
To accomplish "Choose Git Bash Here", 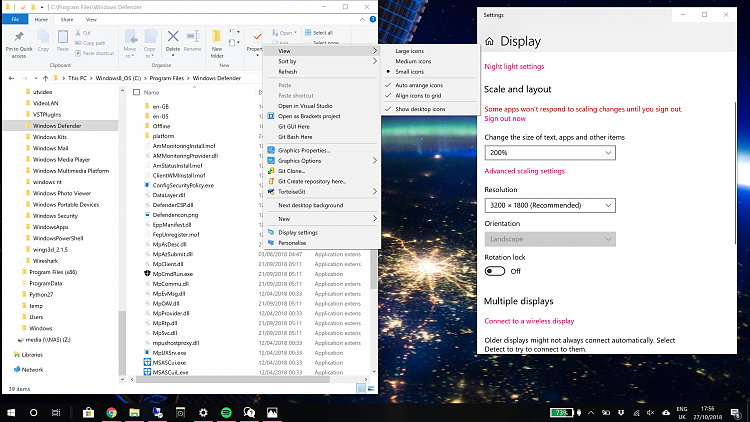I will (x=295, y=137).
